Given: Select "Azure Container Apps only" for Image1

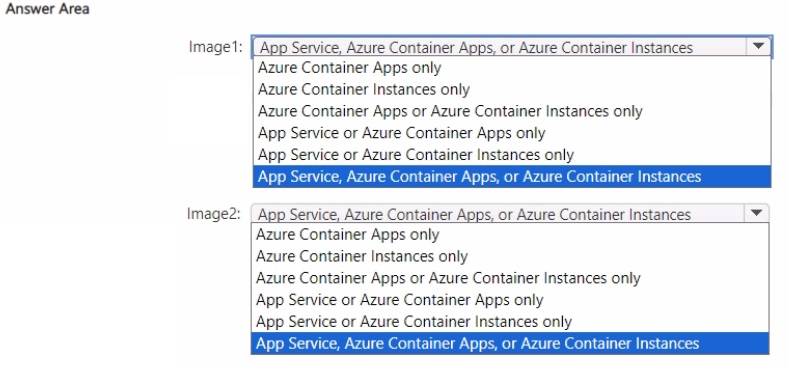Looking at the screenshot, I should [512, 68].
